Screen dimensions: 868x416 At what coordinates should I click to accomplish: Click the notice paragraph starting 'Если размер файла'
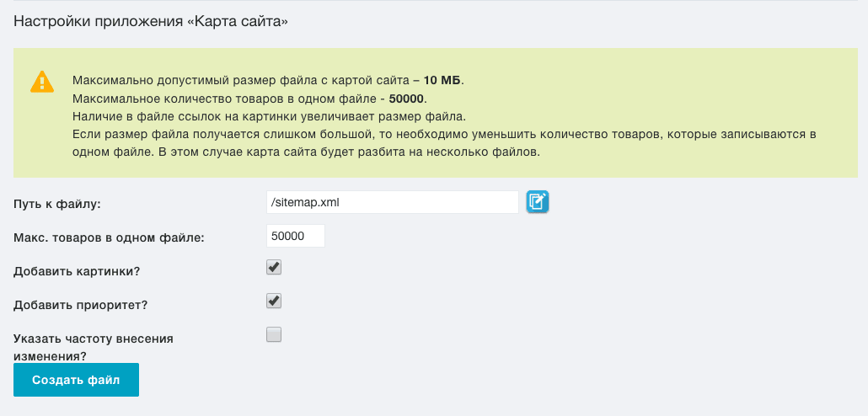(444, 143)
